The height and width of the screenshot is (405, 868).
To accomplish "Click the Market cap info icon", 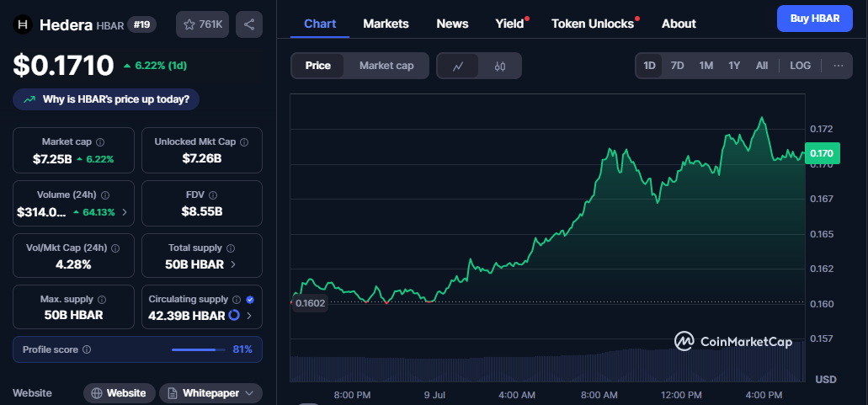I will (x=101, y=142).
